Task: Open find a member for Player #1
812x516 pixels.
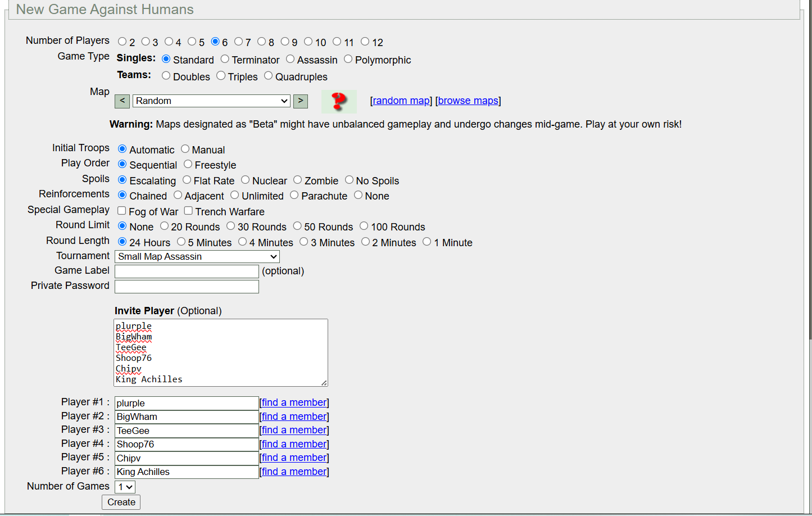Action: click(x=294, y=402)
